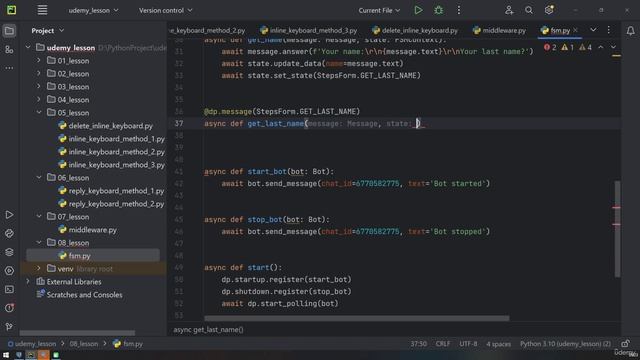
Task: Open Code With Me user icon
Action: [509, 10]
